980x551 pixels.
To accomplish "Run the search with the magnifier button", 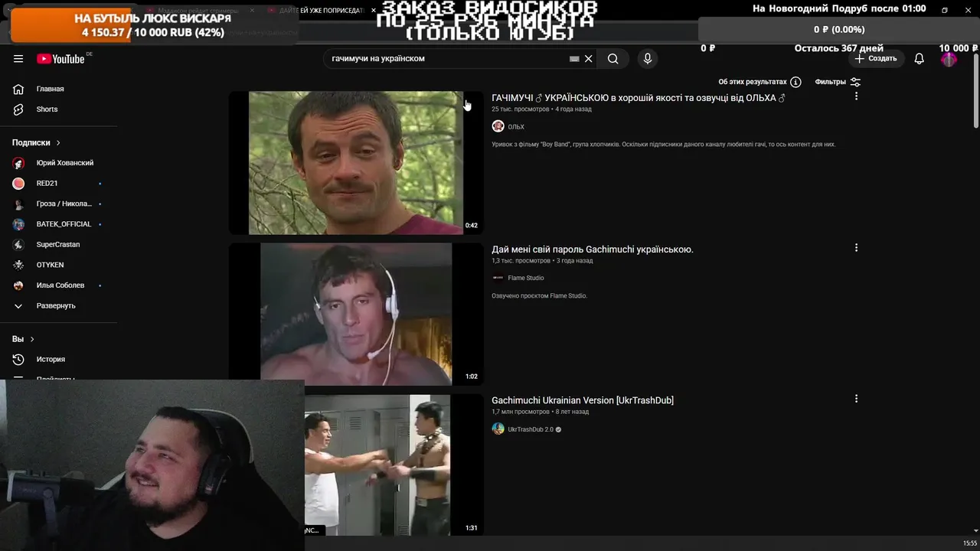I will coord(613,59).
